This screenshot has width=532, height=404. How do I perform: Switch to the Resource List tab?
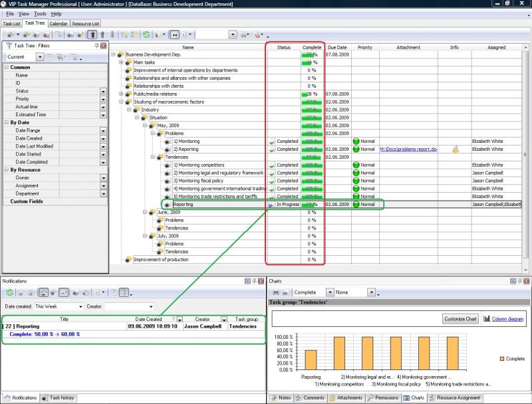pyautogui.click(x=86, y=24)
